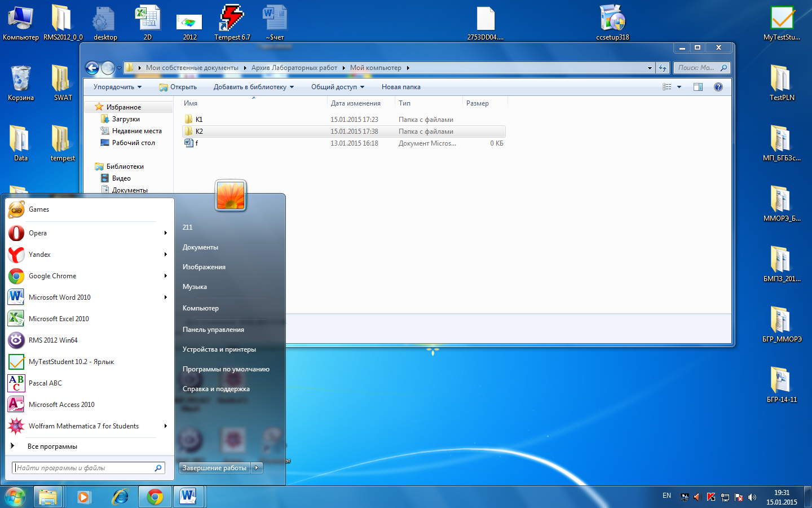
Task: Open Музыка in the Start menu
Action: [195, 287]
